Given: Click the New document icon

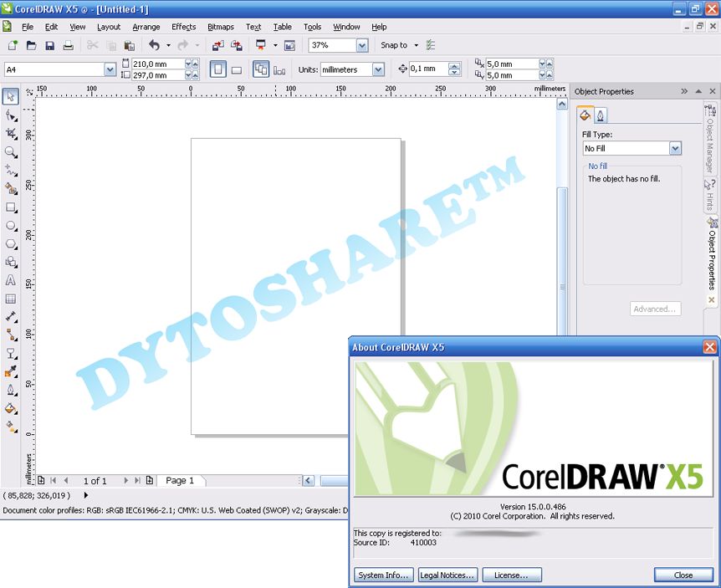Looking at the screenshot, I should tap(13, 45).
